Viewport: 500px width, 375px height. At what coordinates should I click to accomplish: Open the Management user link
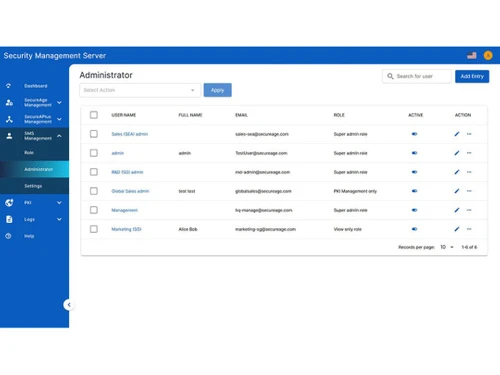tap(125, 210)
